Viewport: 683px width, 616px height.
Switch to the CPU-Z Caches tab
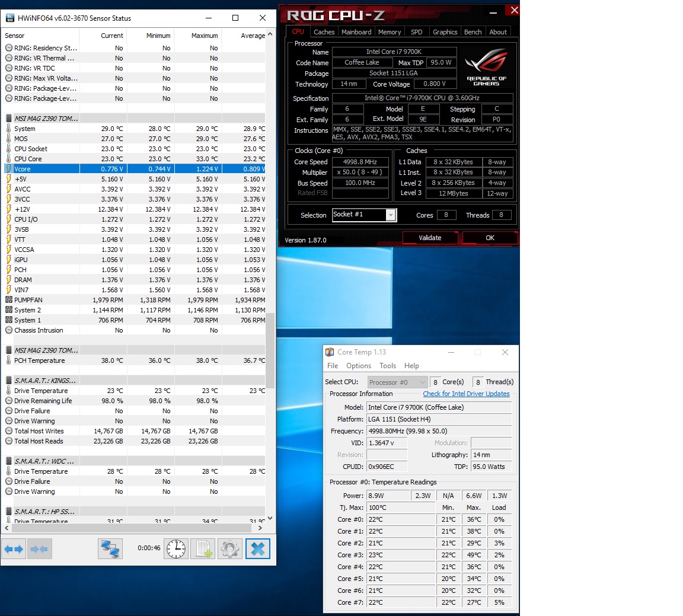pyautogui.click(x=324, y=32)
